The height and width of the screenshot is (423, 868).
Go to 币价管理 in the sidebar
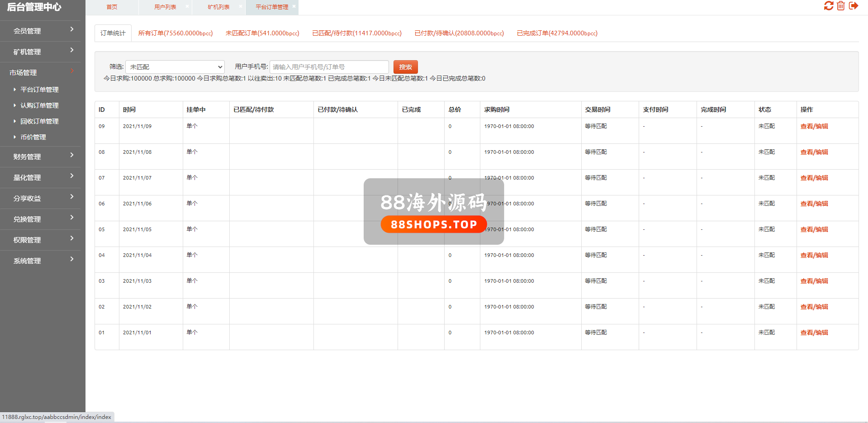[33, 137]
